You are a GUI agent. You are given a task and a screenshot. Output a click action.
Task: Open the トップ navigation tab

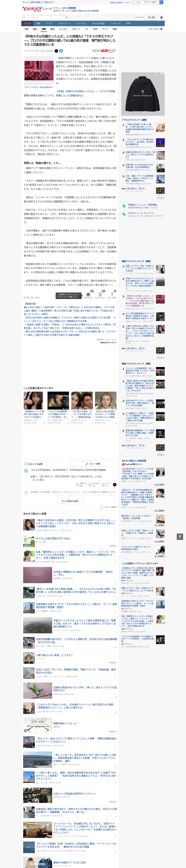click(27, 24)
